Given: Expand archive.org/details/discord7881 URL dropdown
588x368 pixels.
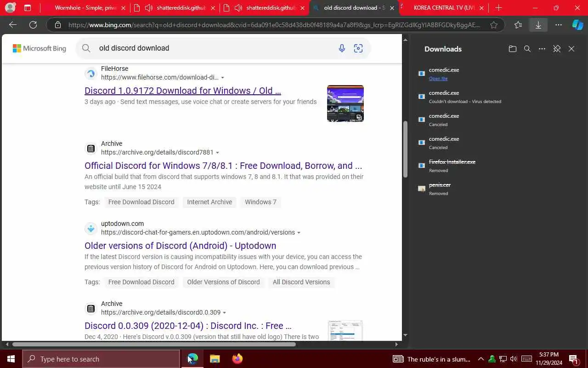Looking at the screenshot, I should pos(218,153).
